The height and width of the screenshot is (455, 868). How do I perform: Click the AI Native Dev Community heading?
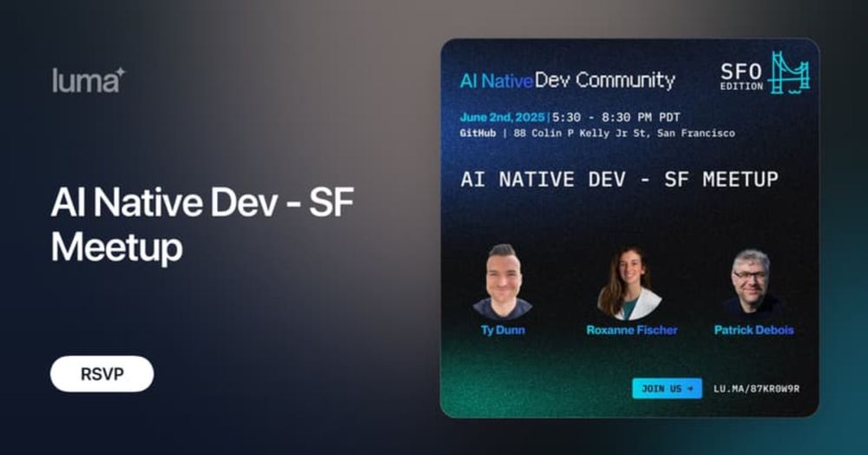tap(568, 81)
